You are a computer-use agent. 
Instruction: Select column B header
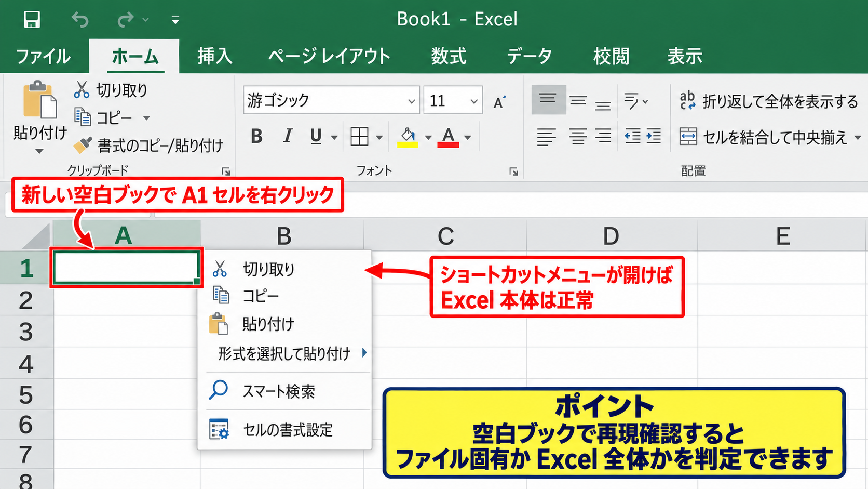point(282,236)
